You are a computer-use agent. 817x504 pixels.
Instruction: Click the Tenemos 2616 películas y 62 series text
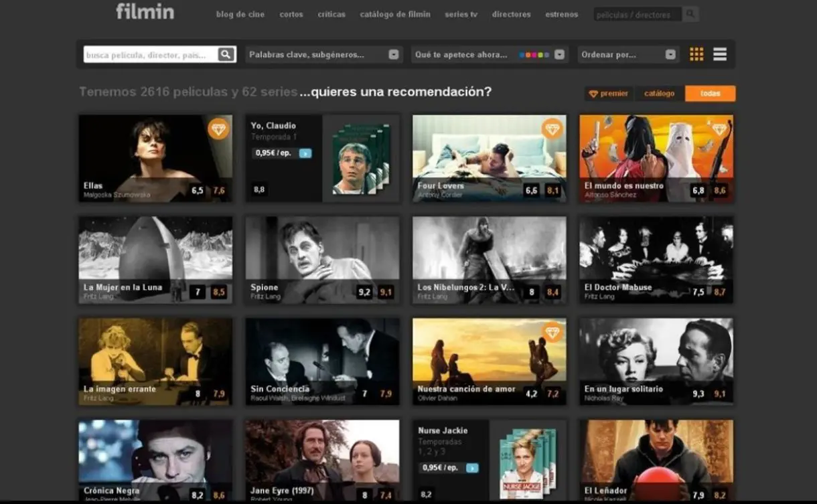pos(188,92)
